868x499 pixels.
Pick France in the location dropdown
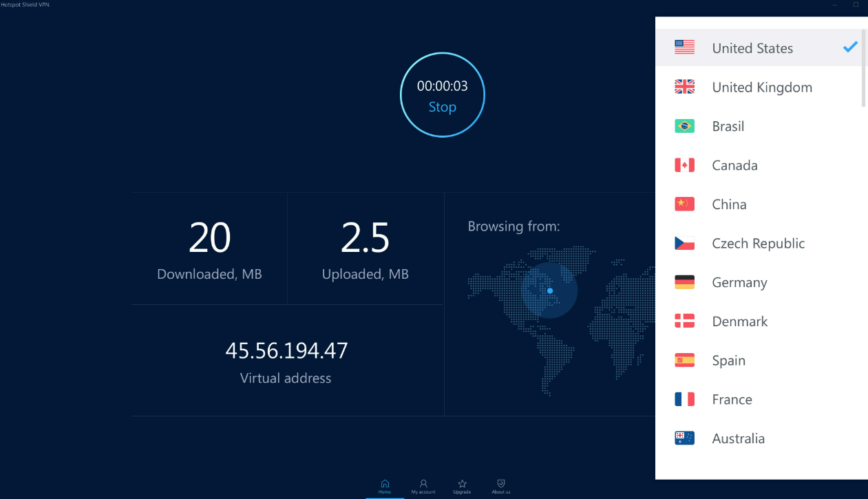[732, 399]
